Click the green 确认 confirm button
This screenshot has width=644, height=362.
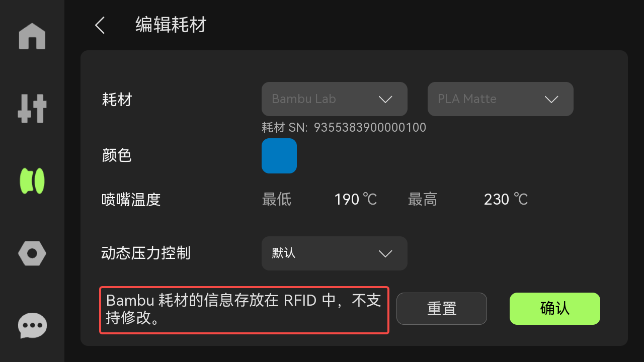(555, 309)
